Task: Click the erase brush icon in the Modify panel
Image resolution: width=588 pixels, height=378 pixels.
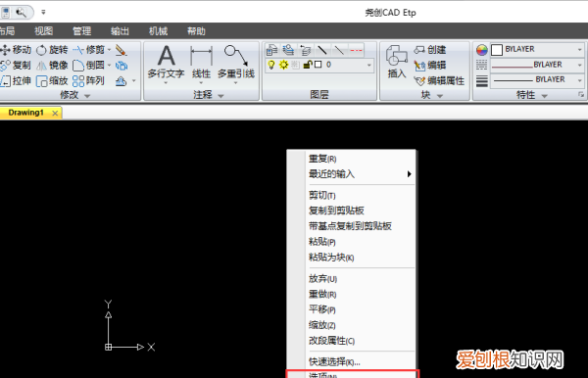Action: click(x=121, y=50)
